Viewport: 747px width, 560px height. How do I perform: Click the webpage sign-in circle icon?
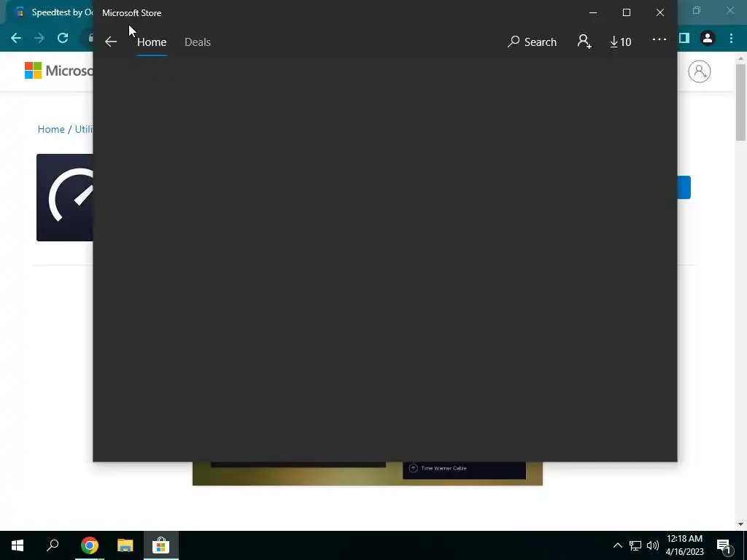(x=700, y=71)
